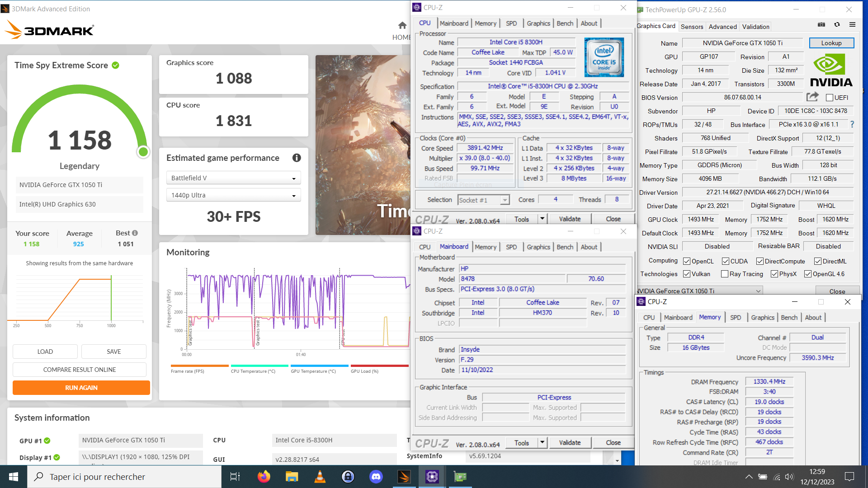Click GPU #1 green check icon
This screenshot has height=488, width=868.
coord(47,441)
